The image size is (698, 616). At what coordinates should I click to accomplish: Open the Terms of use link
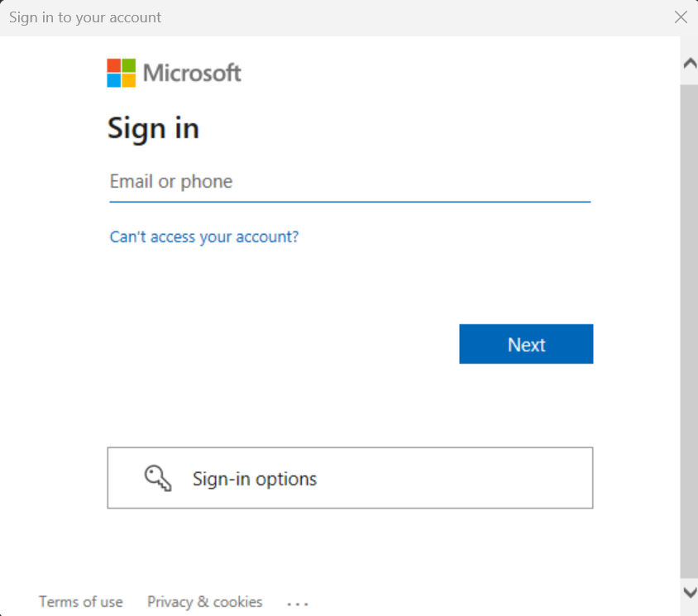[81, 602]
